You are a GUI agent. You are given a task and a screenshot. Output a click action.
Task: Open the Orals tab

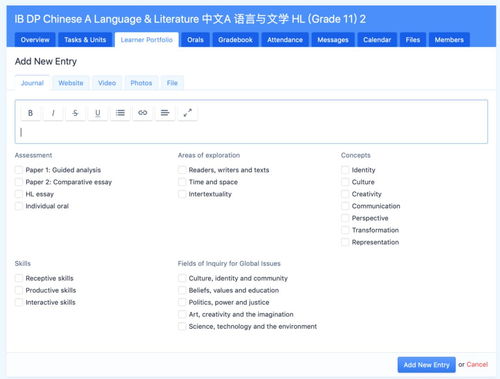(x=195, y=40)
